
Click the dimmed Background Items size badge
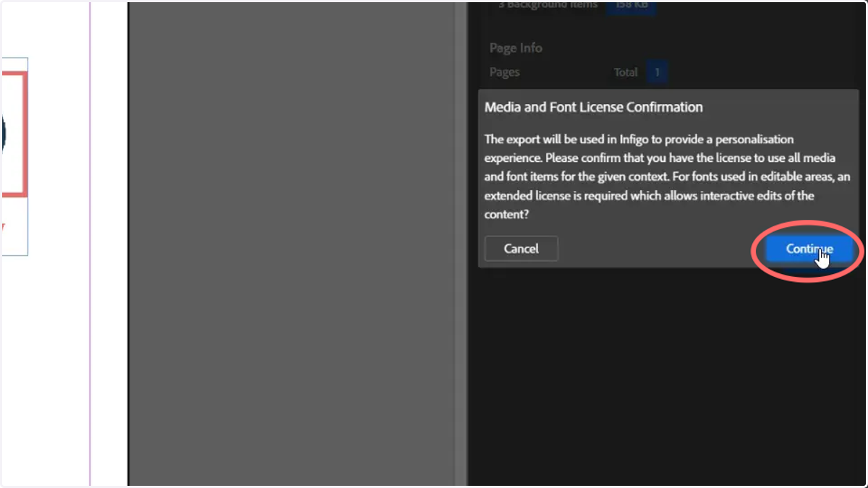point(631,7)
